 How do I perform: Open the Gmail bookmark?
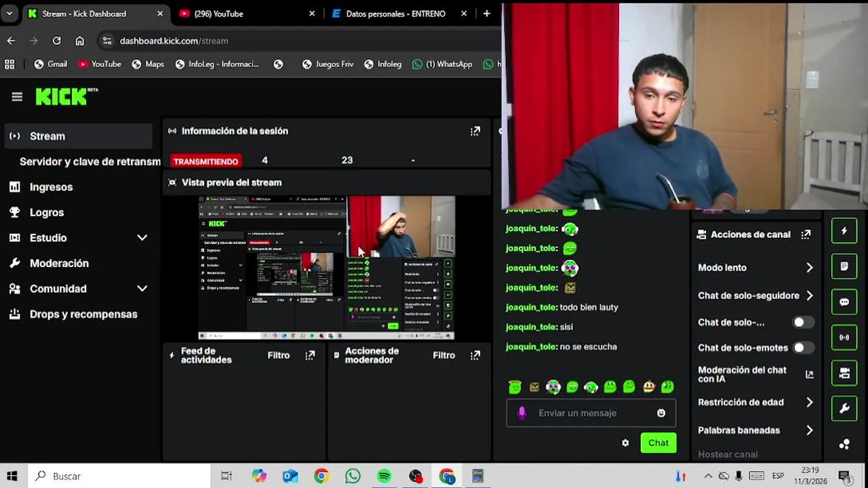[x=51, y=64]
